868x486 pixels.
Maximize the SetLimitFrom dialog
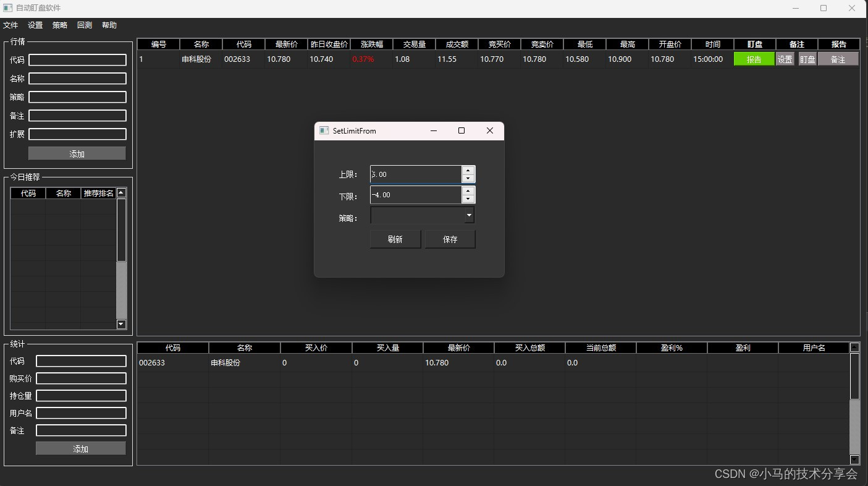tap(461, 130)
